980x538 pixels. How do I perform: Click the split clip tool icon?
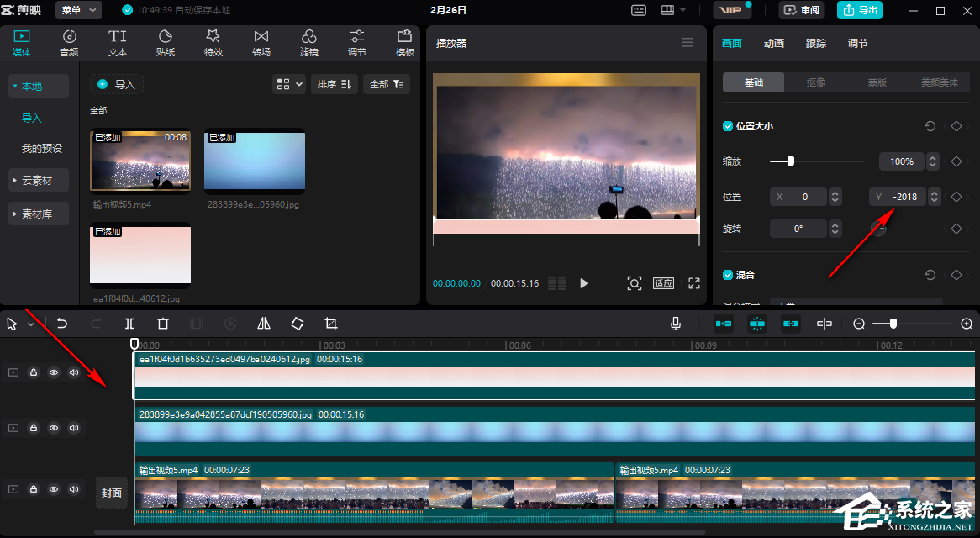tap(129, 324)
